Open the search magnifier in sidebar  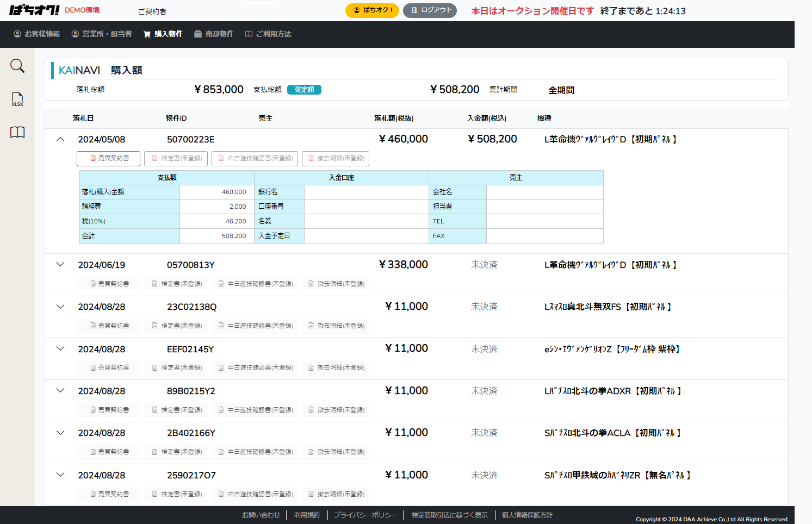[x=17, y=66]
